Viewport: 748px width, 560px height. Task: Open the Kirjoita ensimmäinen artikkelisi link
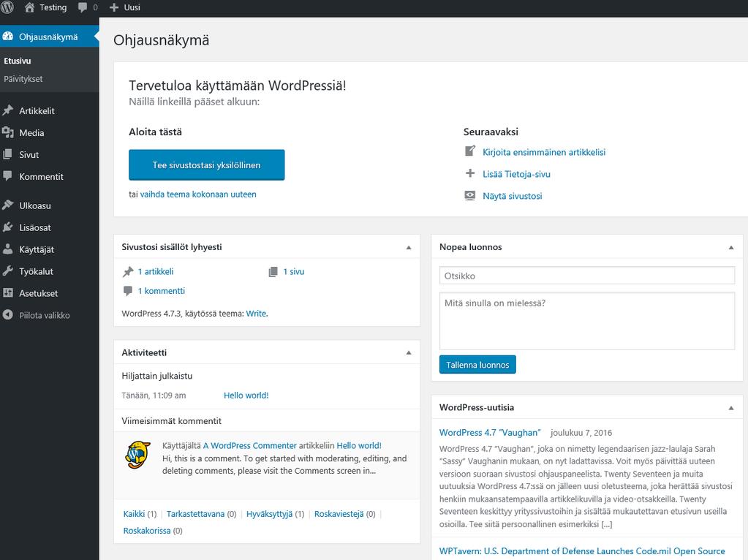pos(544,152)
